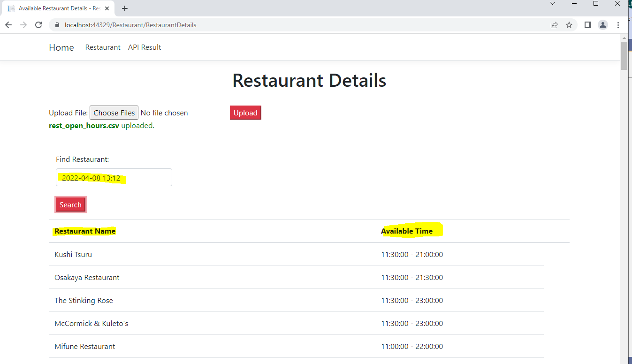Select the Kushi Tsuru row name
This screenshot has width=632, height=364.
[x=73, y=255]
